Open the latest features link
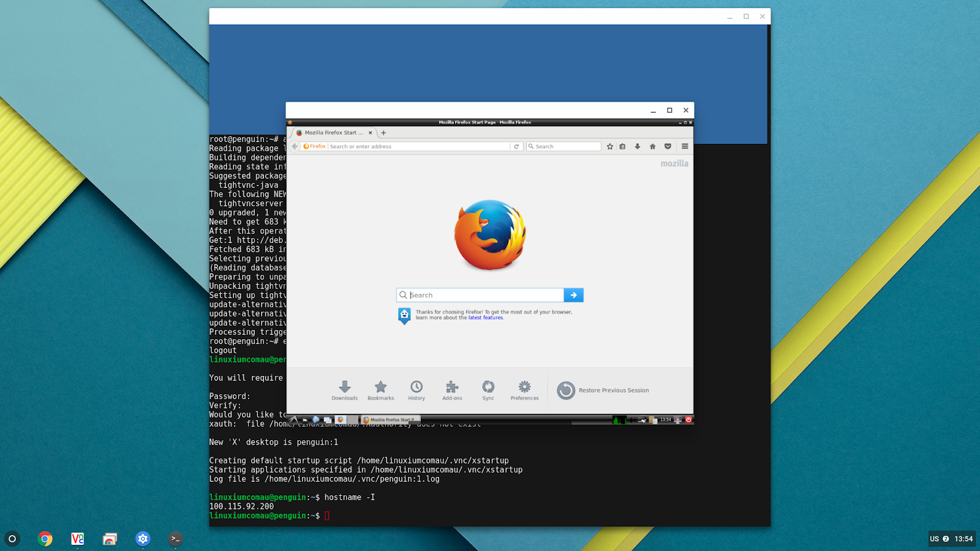The image size is (980, 551). click(486, 318)
